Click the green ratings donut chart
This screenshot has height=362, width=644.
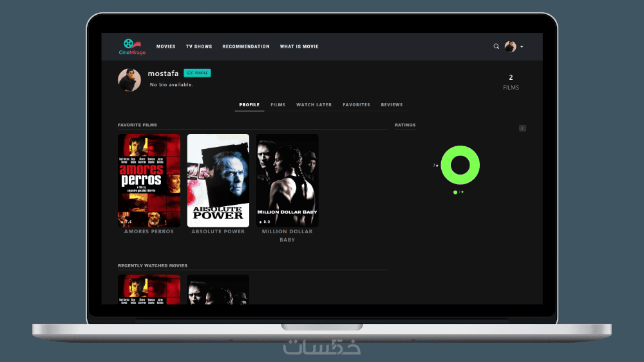(460, 165)
